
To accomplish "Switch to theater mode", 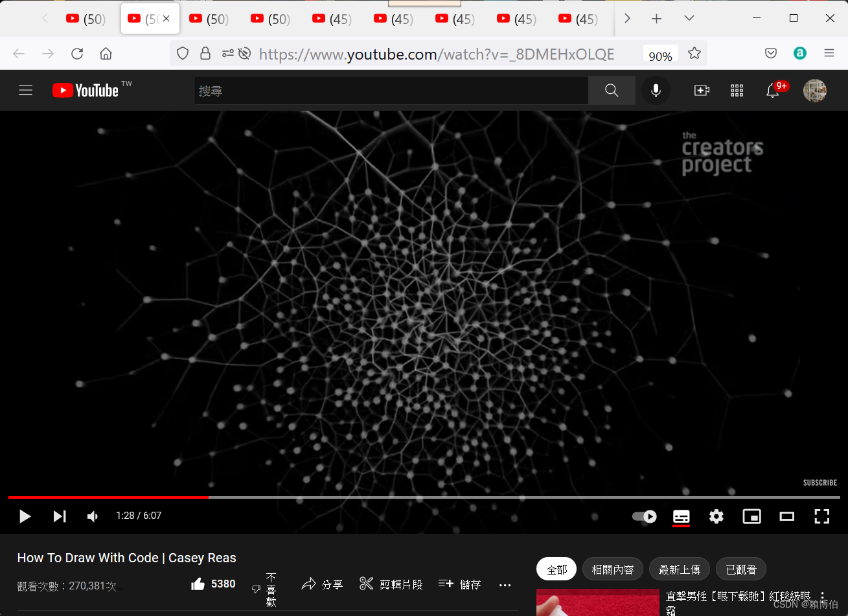I will (786, 516).
